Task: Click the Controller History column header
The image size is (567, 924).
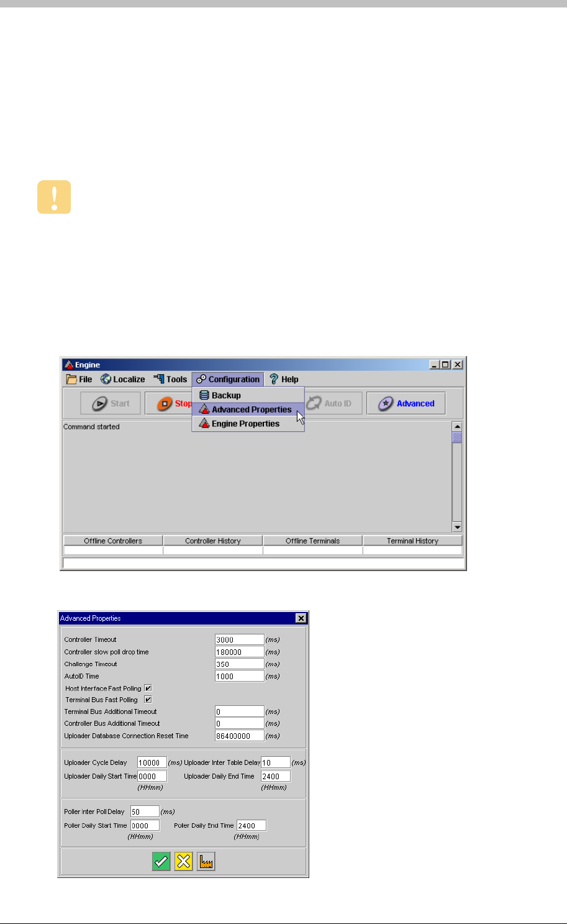Action: coord(213,541)
